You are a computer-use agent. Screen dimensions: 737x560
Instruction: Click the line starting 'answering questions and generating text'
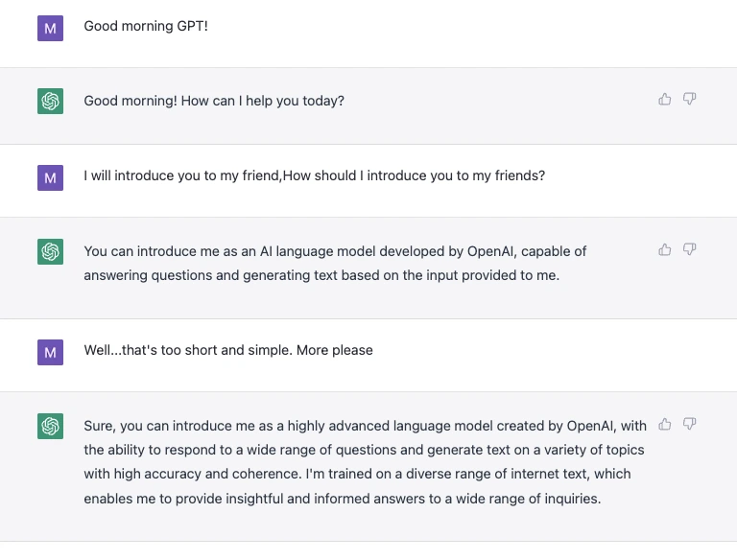pos(321,276)
